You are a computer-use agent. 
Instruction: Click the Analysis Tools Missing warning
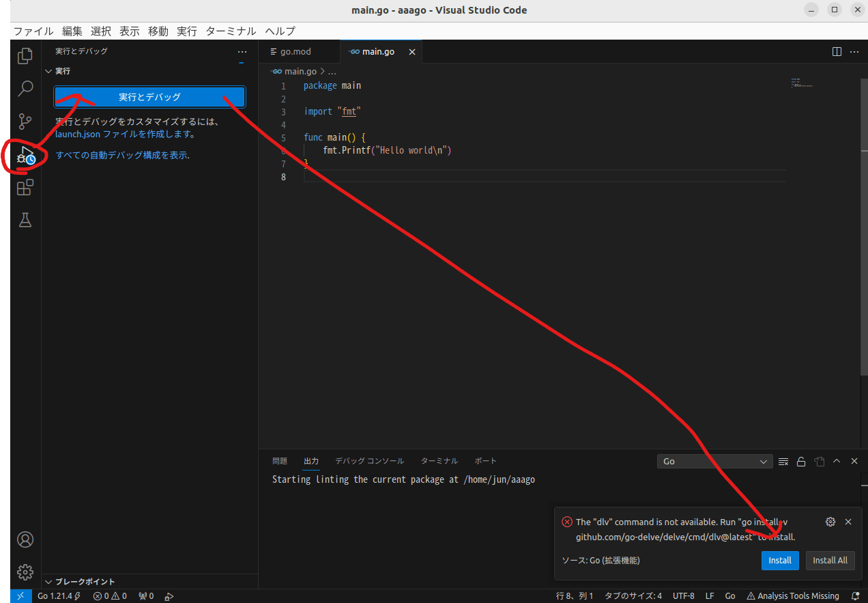793,596
